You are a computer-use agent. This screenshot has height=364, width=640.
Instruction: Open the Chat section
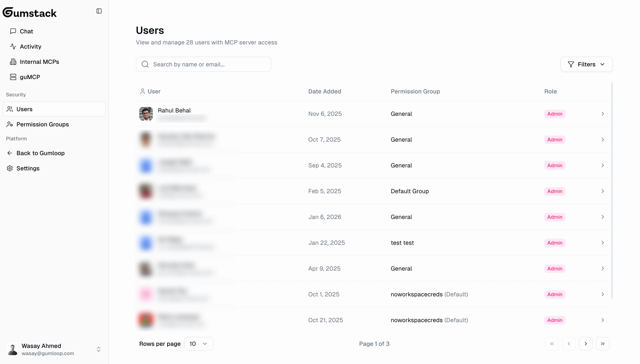tap(26, 31)
